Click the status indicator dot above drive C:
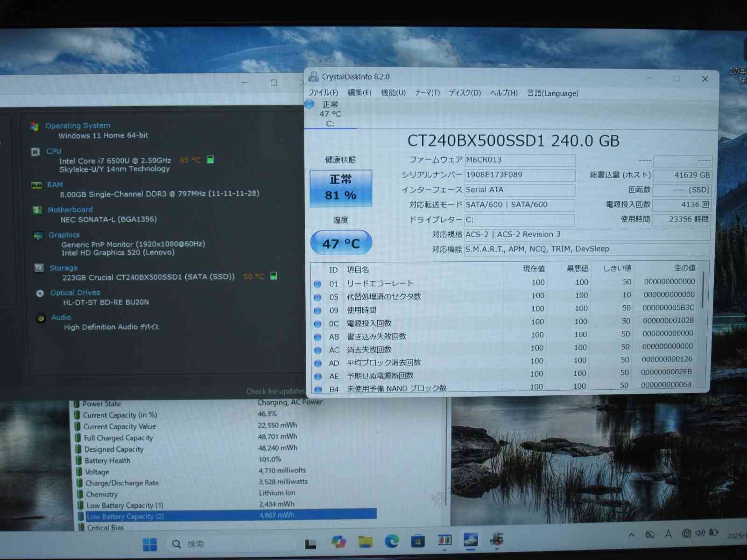The image size is (747, 560). pos(309,104)
